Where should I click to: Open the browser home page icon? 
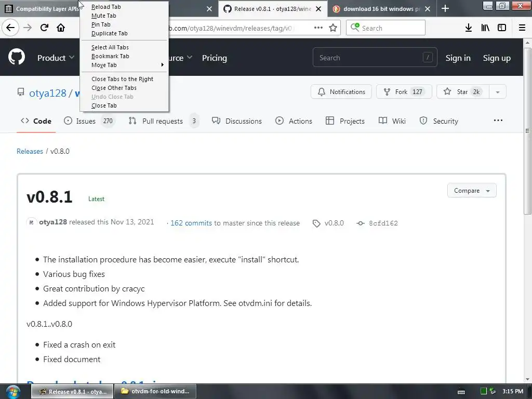(61, 28)
